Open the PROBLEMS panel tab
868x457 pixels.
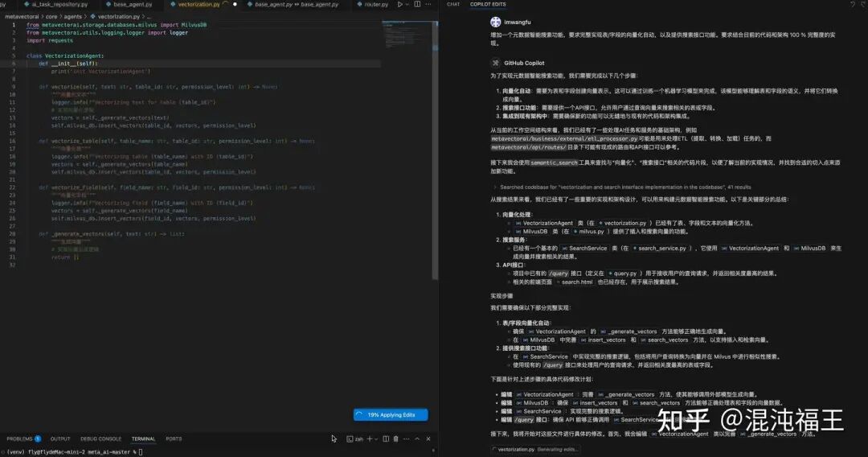click(x=23, y=438)
